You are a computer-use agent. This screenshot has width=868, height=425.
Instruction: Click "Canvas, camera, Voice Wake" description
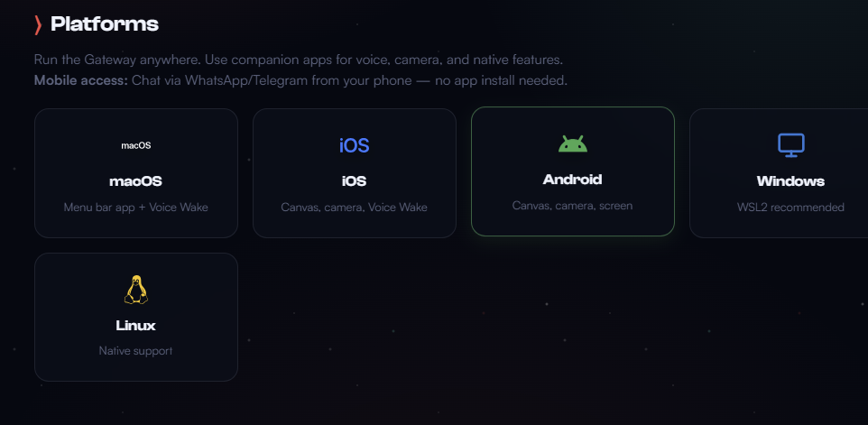[x=354, y=208]
